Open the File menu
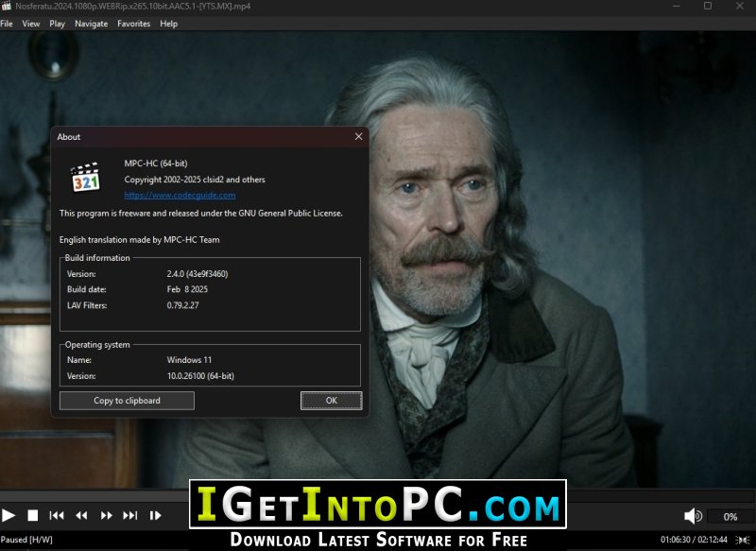 click(7, 24)
